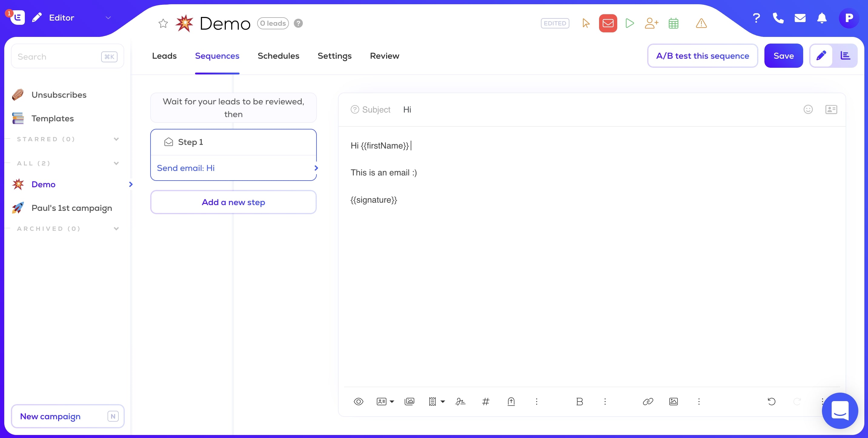The height and width of the screenshot is (438, 868).
Task: Click the insert link icon in editor
Action: 648,401
